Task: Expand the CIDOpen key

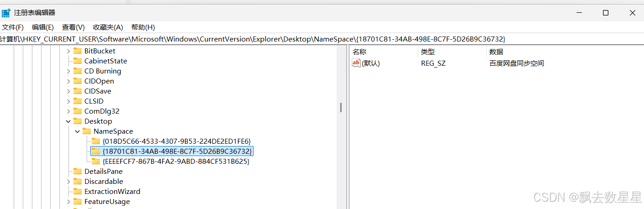Action: (x=68, y=81)
